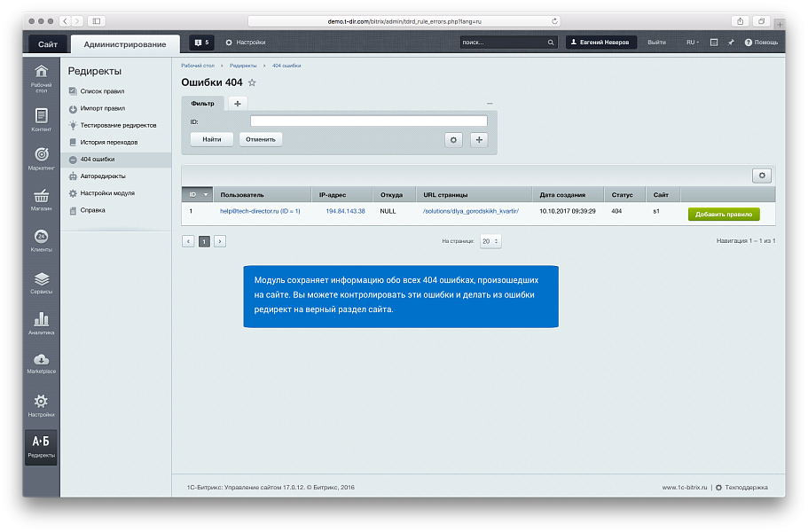Add Ошибки 404 page to favorites star
Screen dimensions: 808x532
pos(252,82)
